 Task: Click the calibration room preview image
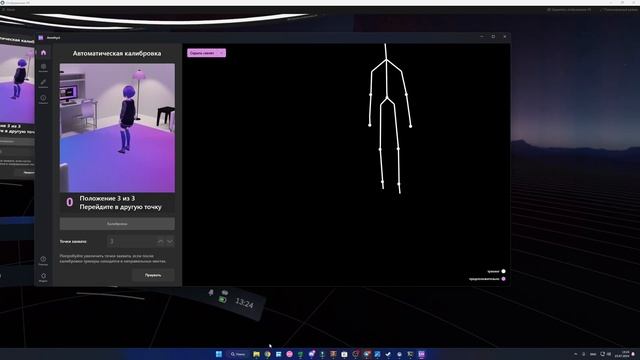[117, 128]
